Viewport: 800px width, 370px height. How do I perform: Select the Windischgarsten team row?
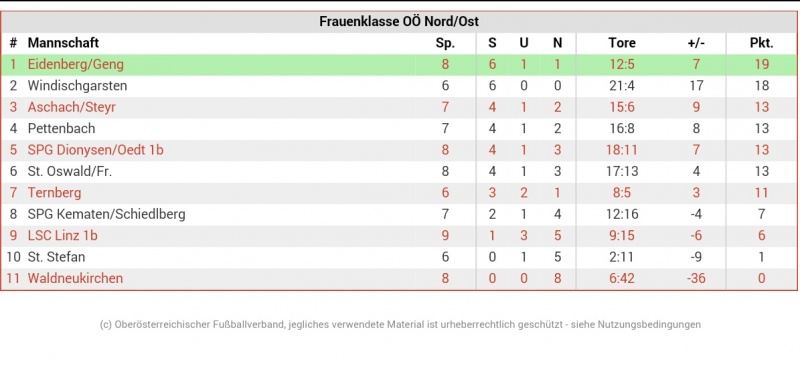pyautogui.click(x=399, y=86)
